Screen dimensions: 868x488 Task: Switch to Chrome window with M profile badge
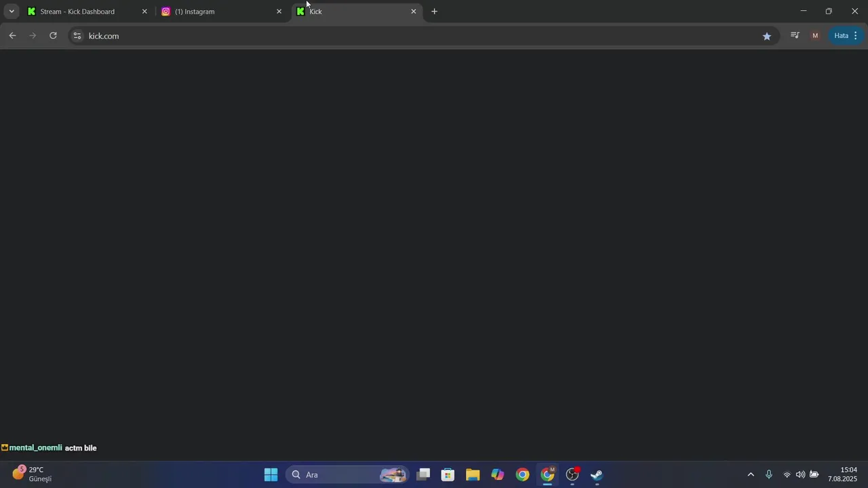(547, 474)
